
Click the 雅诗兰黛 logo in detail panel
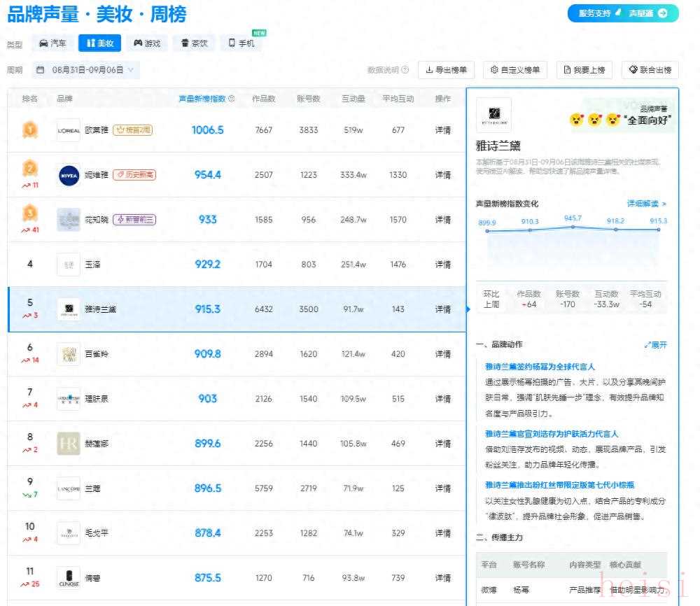pyautogui.click(x=493, y=115)
